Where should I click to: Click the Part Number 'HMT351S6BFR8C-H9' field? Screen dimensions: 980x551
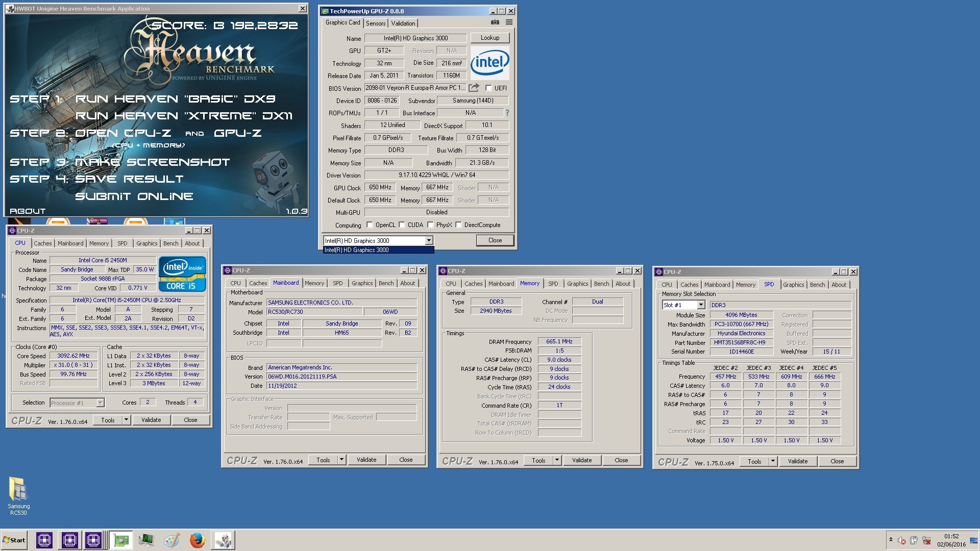tap(741, 343)
